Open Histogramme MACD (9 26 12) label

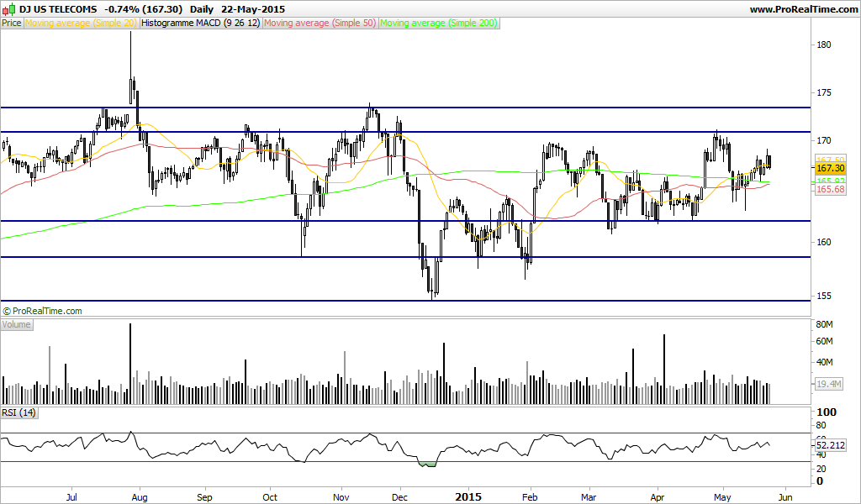201,23
